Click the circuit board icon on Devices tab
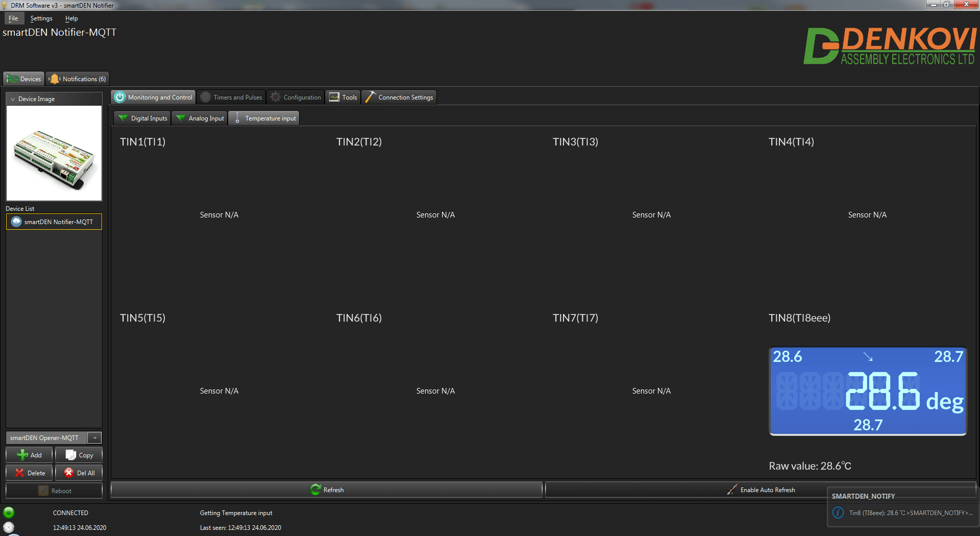This screenshot has height=536, width=980. [x=12, y=79]
